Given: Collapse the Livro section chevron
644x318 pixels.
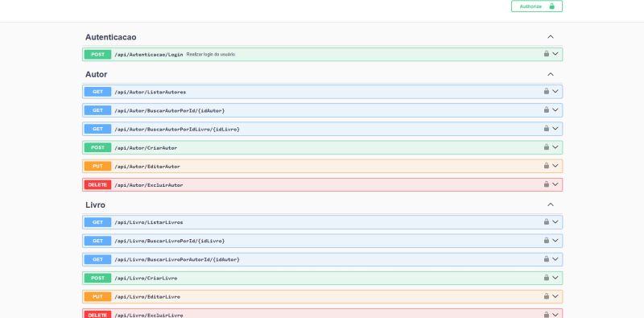Looking at the screenshot, I should pos(551,204).
